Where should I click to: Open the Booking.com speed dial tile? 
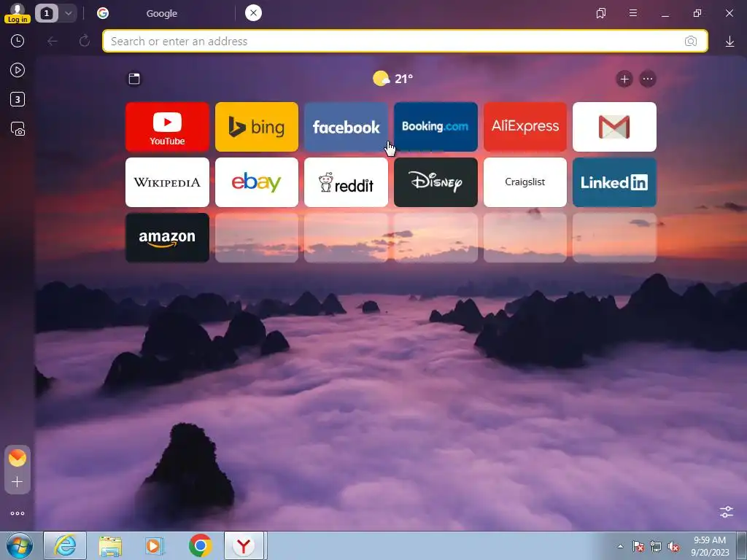(436, 127)
